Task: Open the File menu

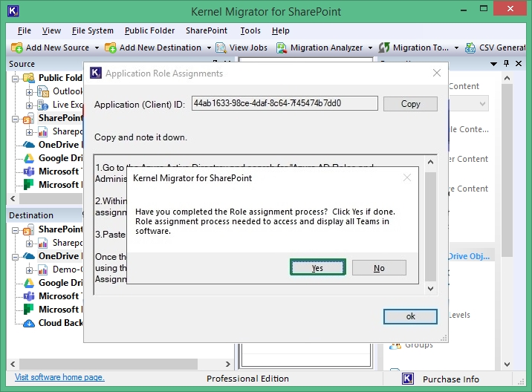Action: click(24, 31)
